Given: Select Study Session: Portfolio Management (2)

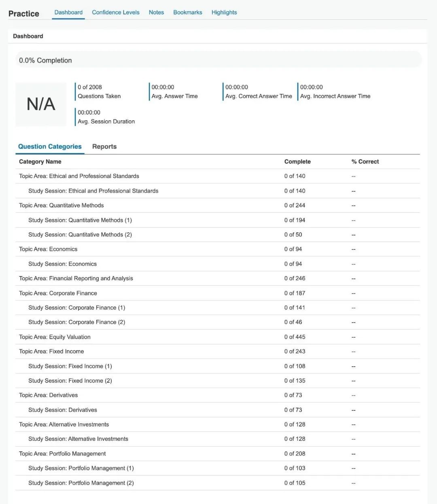Looking at the screenshot, I should click(81, 483).
